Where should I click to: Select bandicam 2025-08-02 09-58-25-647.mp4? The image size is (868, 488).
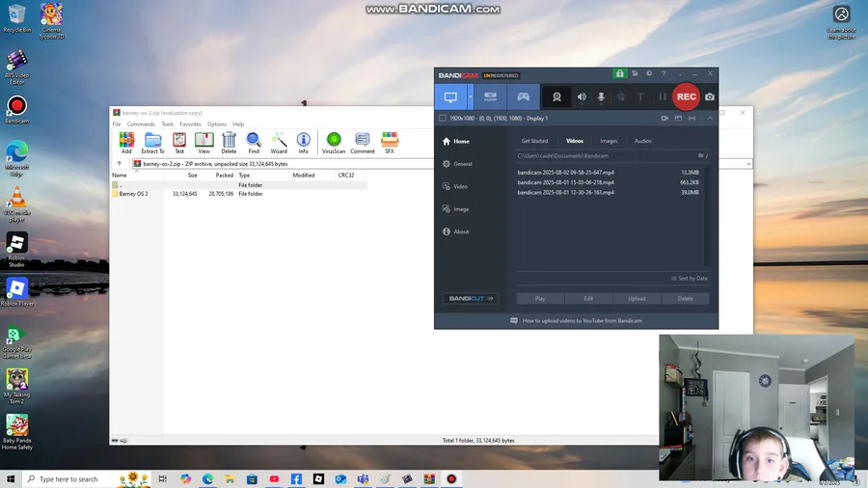(609, 172)
